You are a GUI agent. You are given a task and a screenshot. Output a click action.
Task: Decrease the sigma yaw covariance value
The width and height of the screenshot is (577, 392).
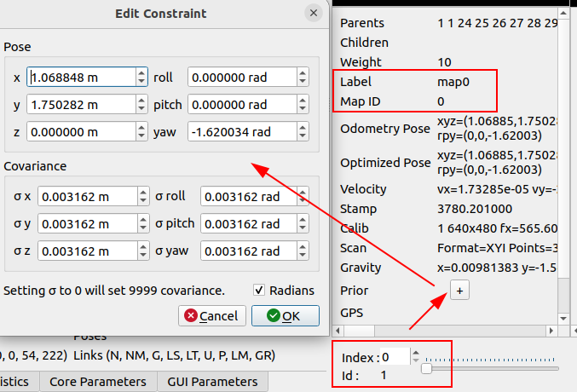coord(303,256)
